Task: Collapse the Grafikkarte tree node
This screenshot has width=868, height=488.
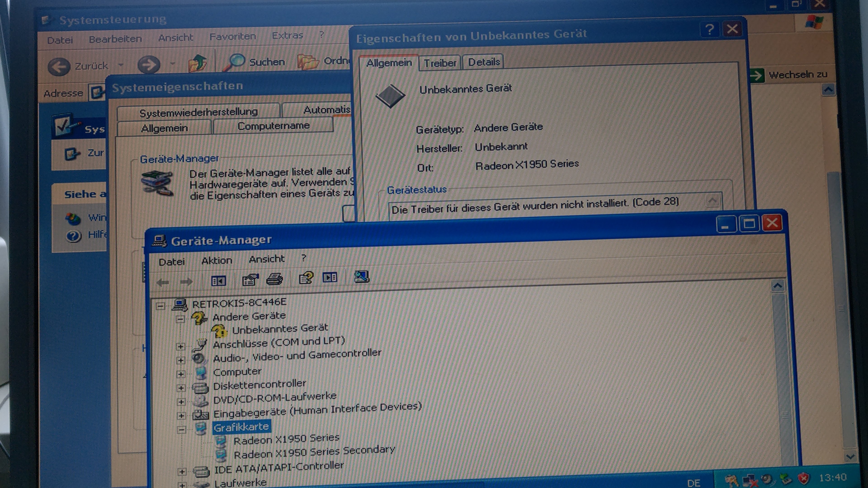Action: [x=181, y=430]
